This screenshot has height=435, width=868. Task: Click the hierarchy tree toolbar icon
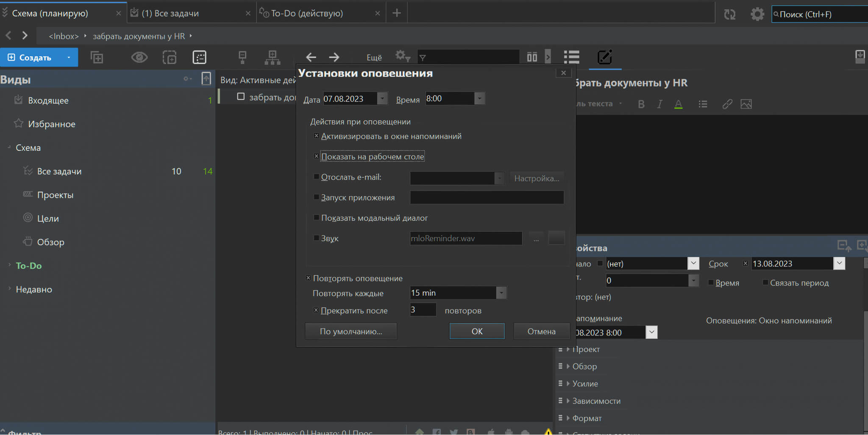pyautogui.click(x=272, y=57)
